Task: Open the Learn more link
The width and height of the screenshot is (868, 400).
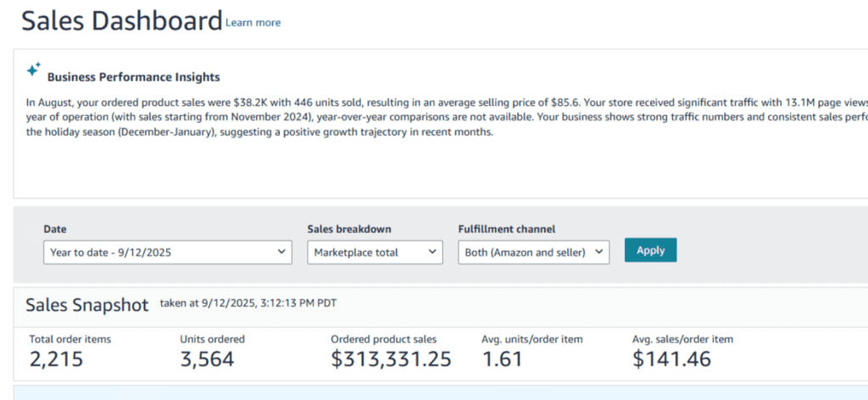Action: [253, 23]
